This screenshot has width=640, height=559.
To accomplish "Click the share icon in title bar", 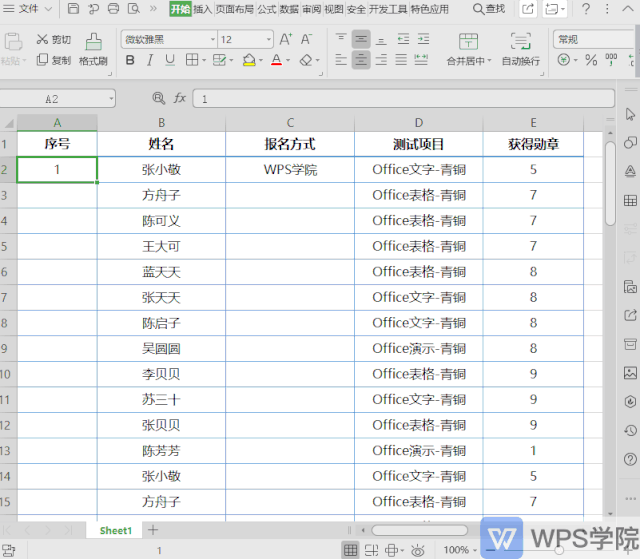I will [528, 9].
